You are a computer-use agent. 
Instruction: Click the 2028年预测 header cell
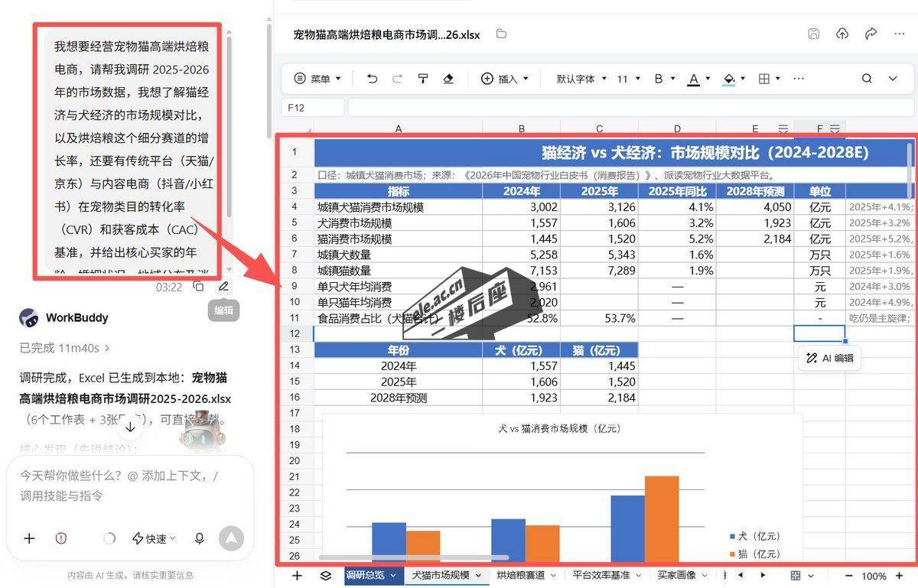pos(754,191)
